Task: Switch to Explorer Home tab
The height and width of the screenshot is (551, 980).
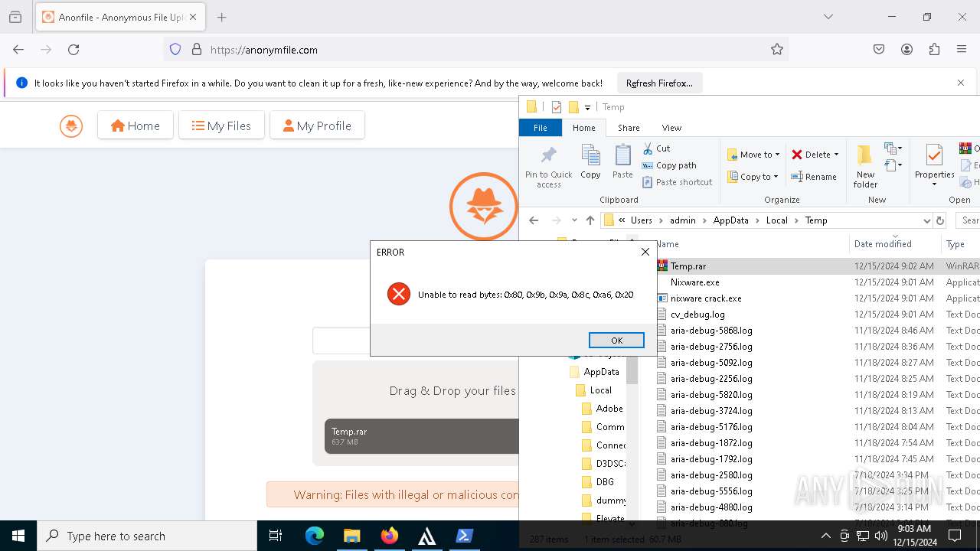Action: (x=583, y=128)
